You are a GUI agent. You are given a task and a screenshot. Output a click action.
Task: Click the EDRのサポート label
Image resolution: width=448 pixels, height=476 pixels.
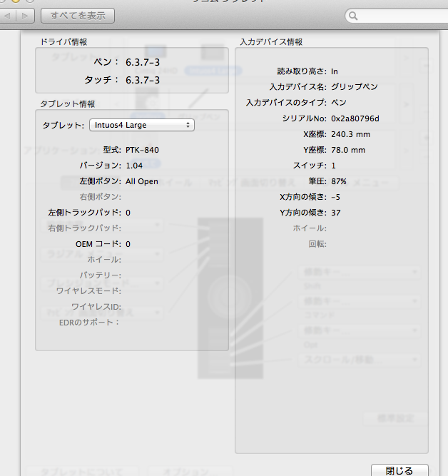coord(88,323)
